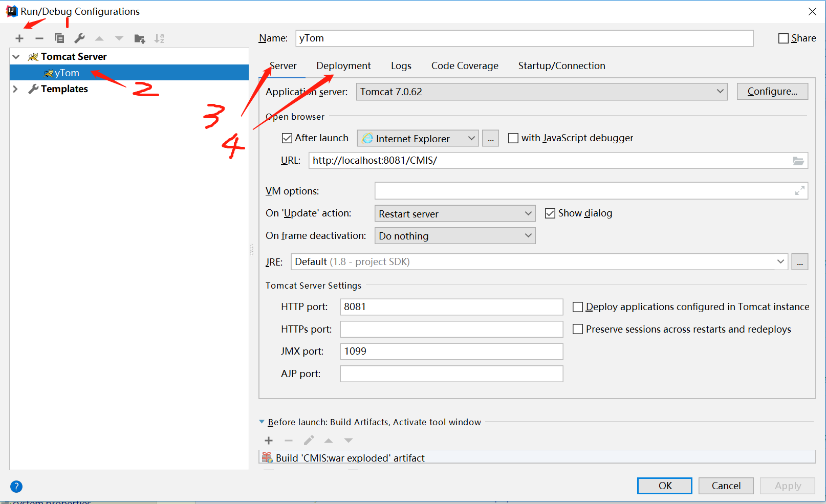Click the Apply button
The width and height of the screenshot is (826, 504).
(x=788, y=486)
